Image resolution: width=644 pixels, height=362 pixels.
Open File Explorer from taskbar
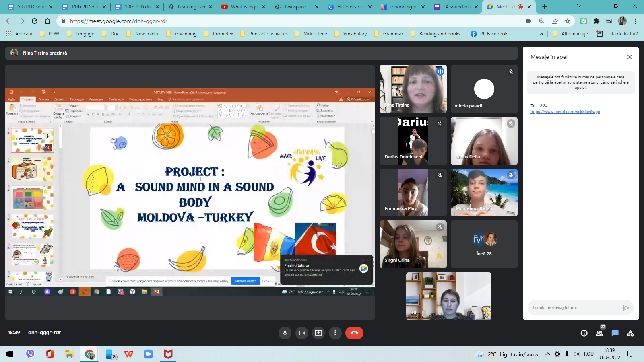70,354
